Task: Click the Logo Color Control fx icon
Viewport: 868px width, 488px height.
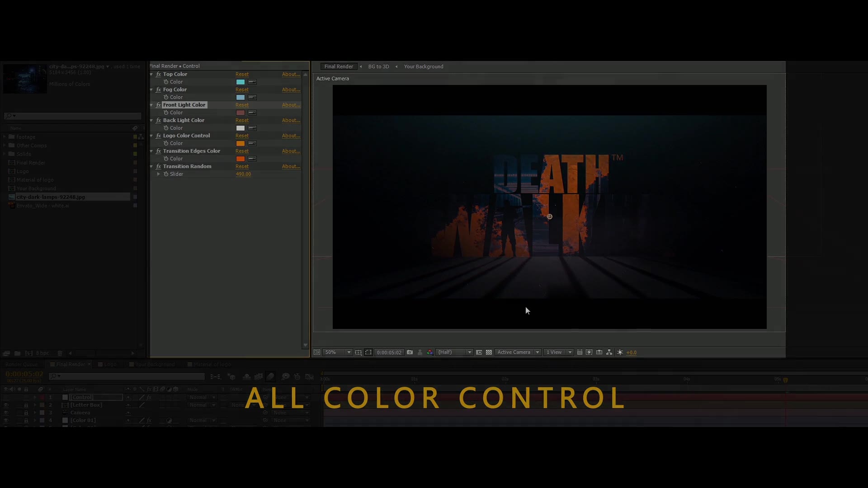Action: click(158, 135)
